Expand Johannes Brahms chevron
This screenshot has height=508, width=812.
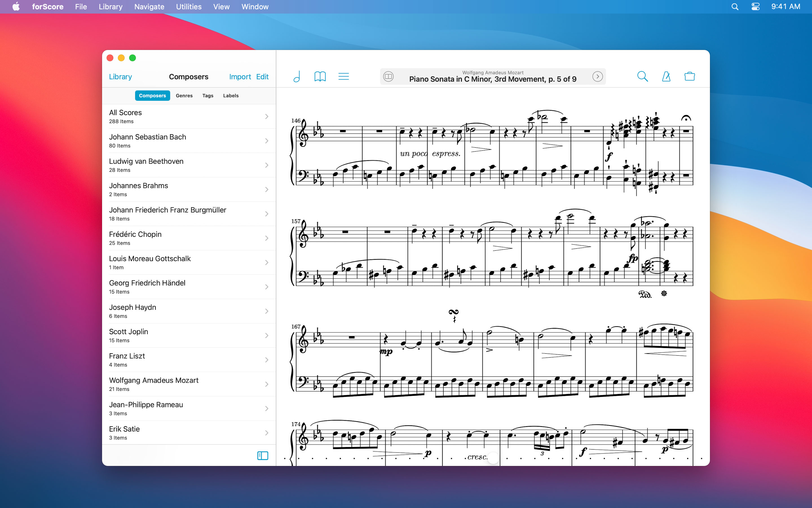tap(267, 189)
